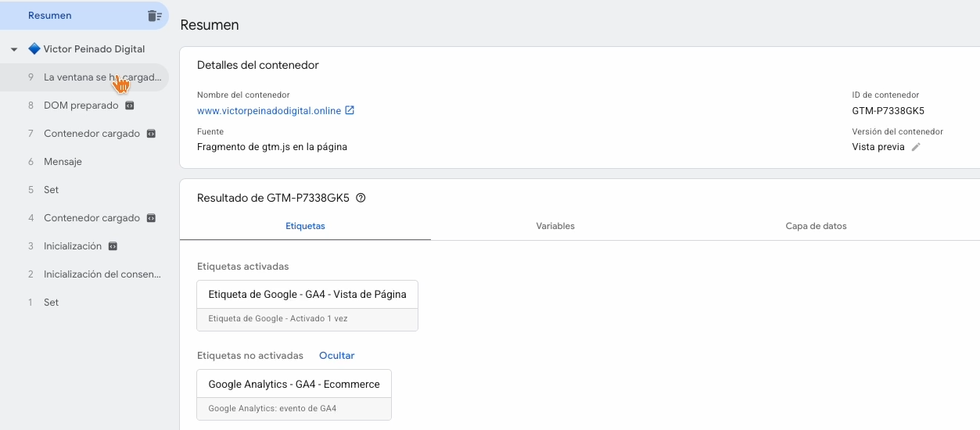The height and width of the screenshot is (430, 980).
Task: Click the blue diamond Victor Peinado Digital icon
Action: tap(34, 48)
